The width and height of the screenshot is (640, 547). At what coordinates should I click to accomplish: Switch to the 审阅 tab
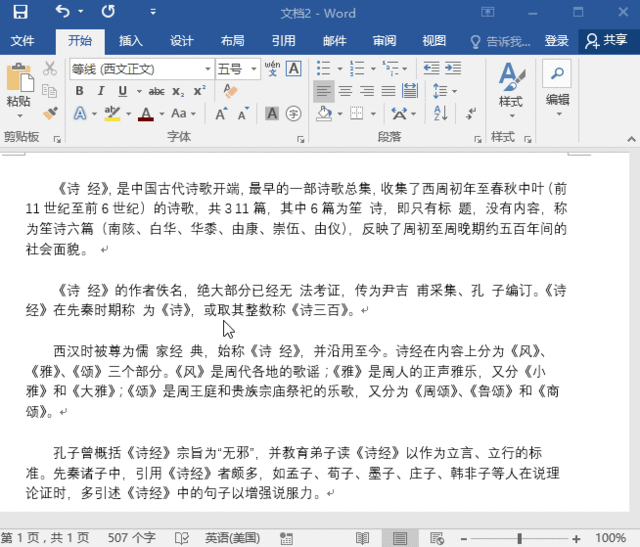(x=384, y=40)
